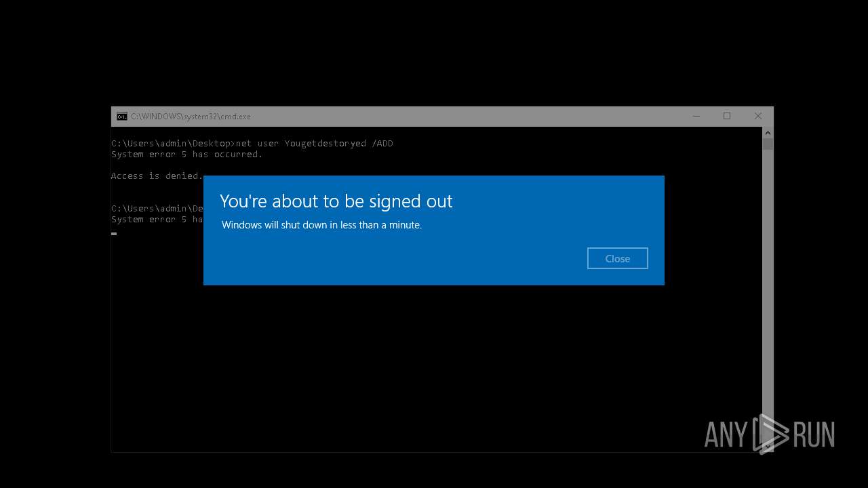Click the cmd scrollbar up arrow
Viewport: 868px width, 488px height.
pos(768,133)
